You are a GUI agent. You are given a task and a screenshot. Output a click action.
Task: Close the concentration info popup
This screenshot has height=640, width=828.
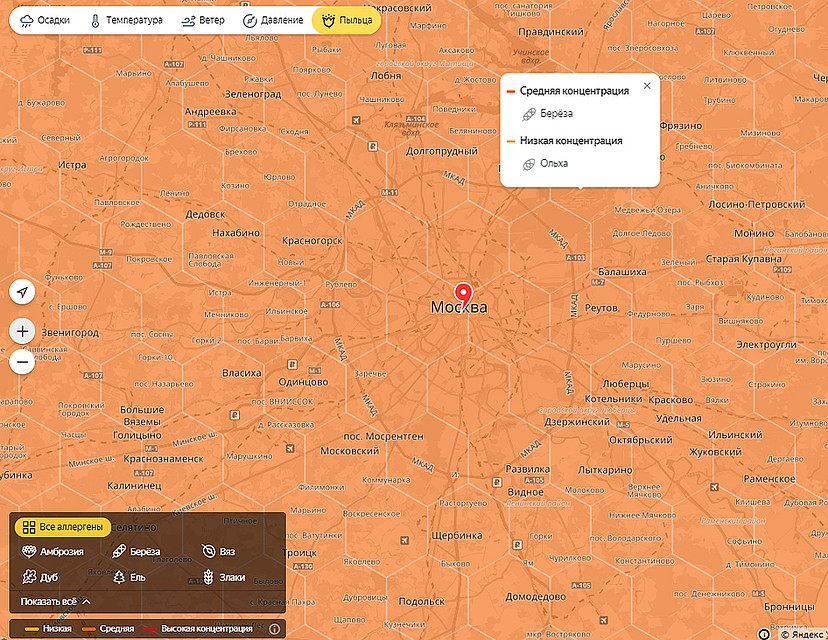pyautogui.click(x=647, y=86)
